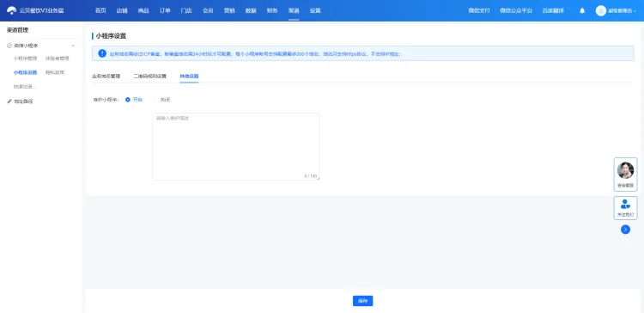The image size is (644, 313).
Task: Click the maintenance description text area
Action: click(x=236, y=146)
